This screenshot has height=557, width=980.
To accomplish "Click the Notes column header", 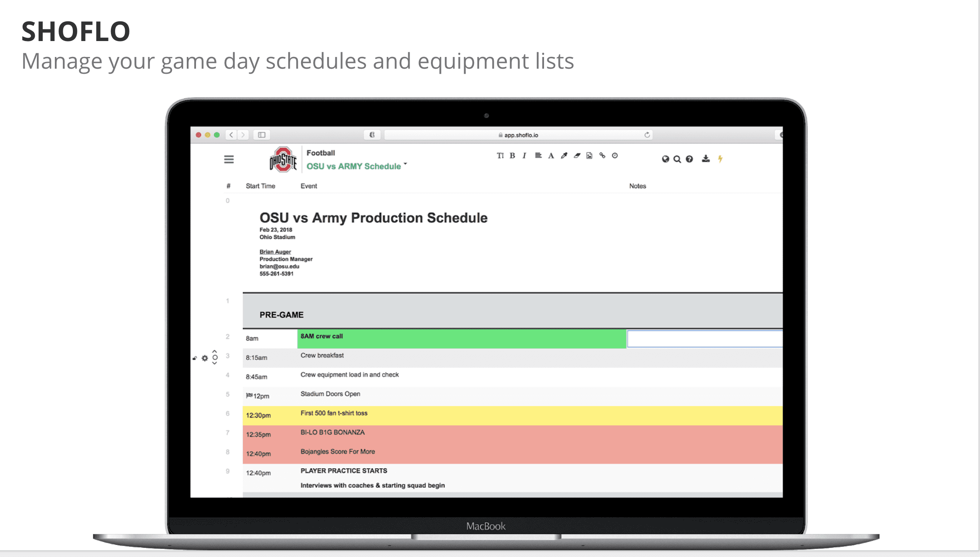I will click(x=637, y=186).
